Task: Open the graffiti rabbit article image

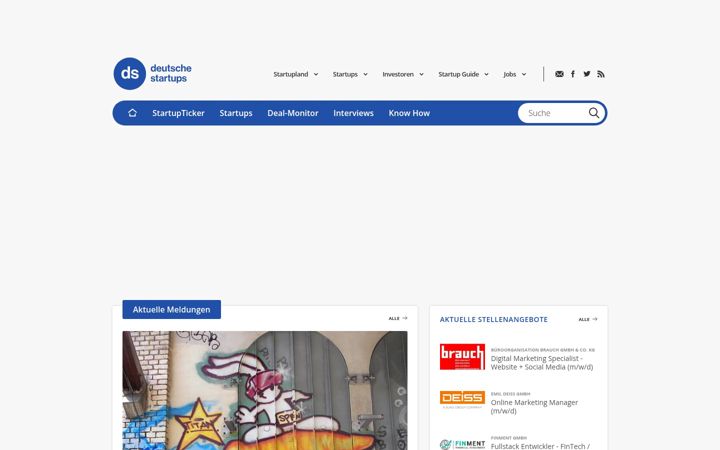Action: (x=264, y=390)
